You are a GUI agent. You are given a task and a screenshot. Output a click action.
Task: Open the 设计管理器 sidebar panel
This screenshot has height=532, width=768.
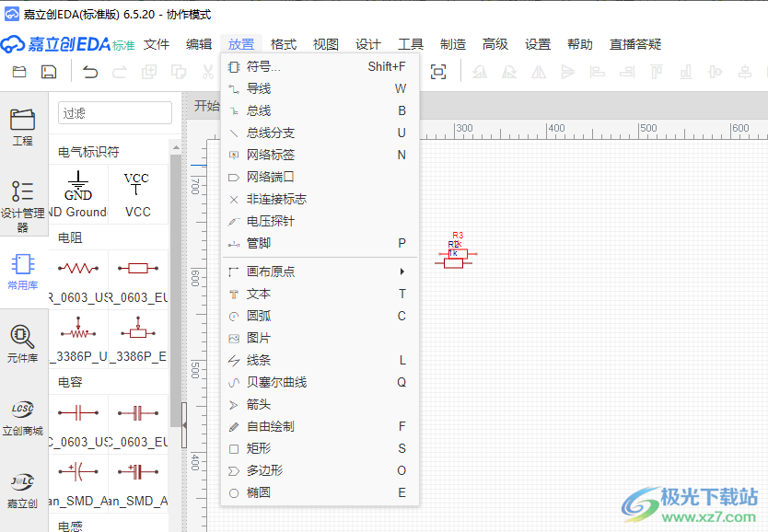[22, 205]
